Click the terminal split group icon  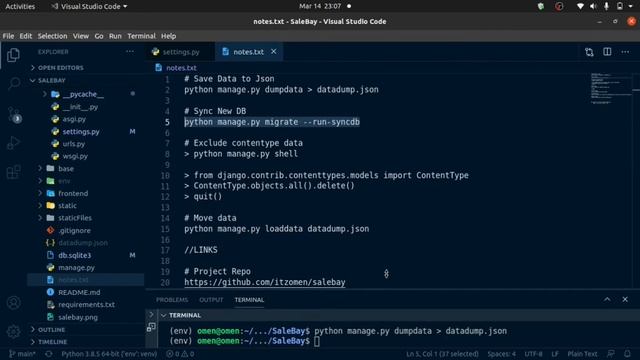click(x=151, y=327)
